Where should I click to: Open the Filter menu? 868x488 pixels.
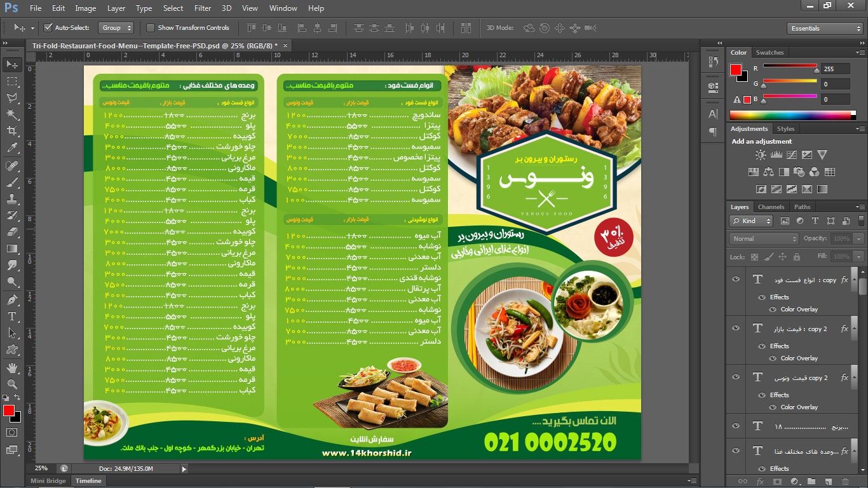(203, 8)
